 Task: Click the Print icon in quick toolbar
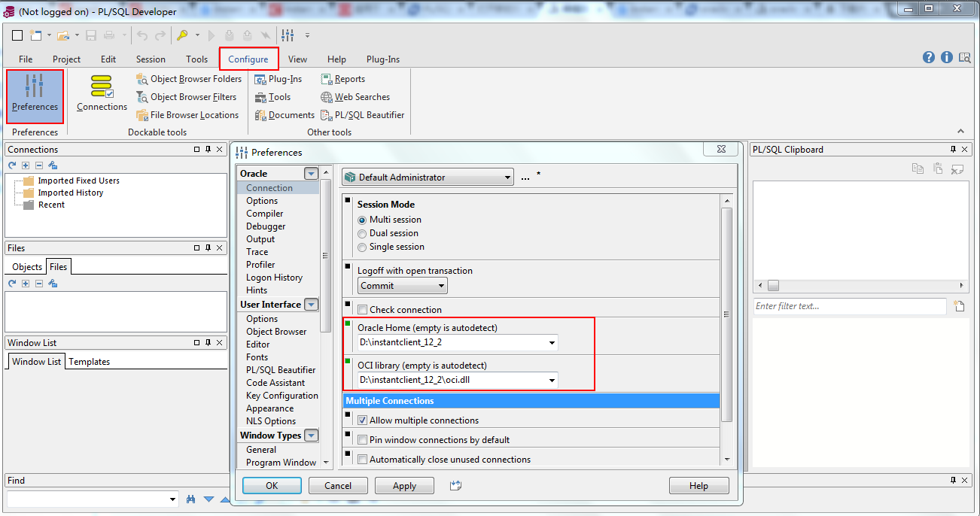109,35
